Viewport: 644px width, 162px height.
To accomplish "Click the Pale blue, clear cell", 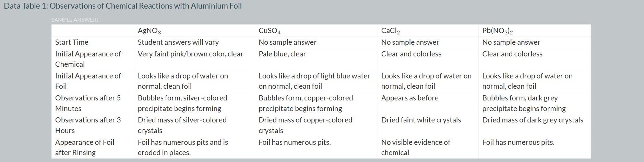I will 282,54.
